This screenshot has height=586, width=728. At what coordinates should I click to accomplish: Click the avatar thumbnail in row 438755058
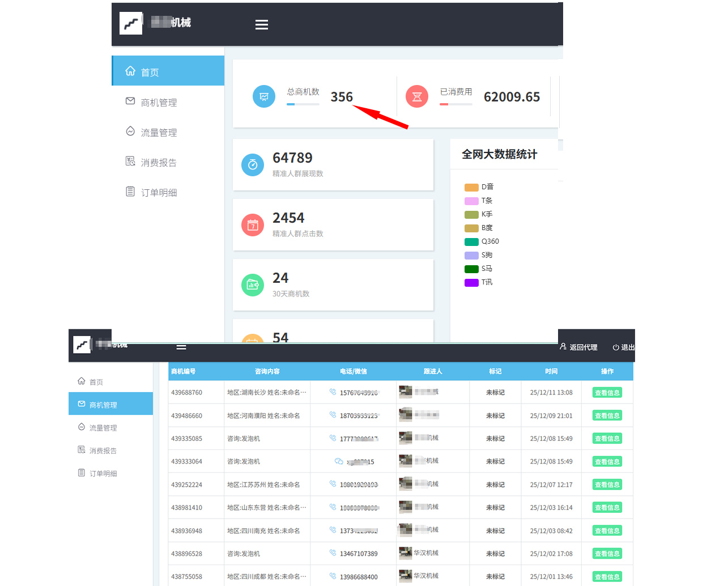(405, 576)
